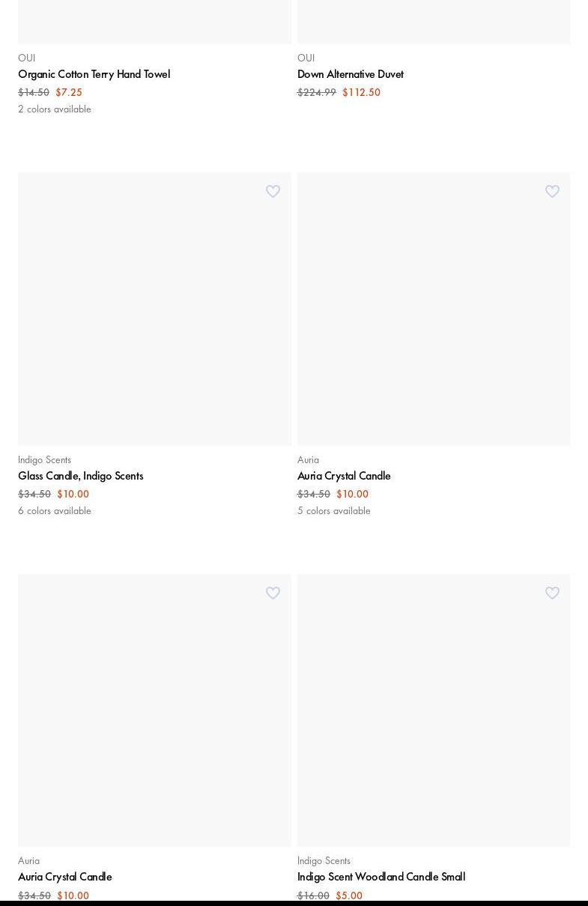588x906 pixels.
Task: View 6 colors available for Glass Candle
Action: tap(54, 510)
